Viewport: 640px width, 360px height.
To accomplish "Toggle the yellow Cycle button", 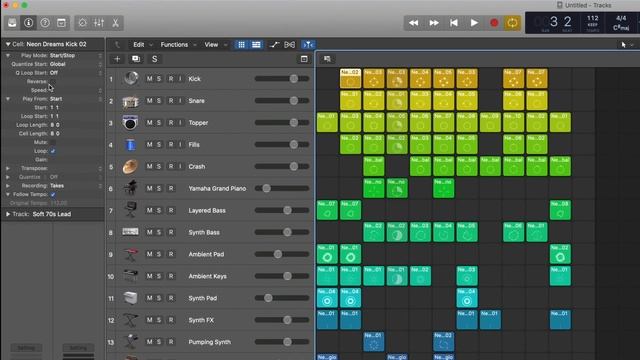I will coord(512,23).
